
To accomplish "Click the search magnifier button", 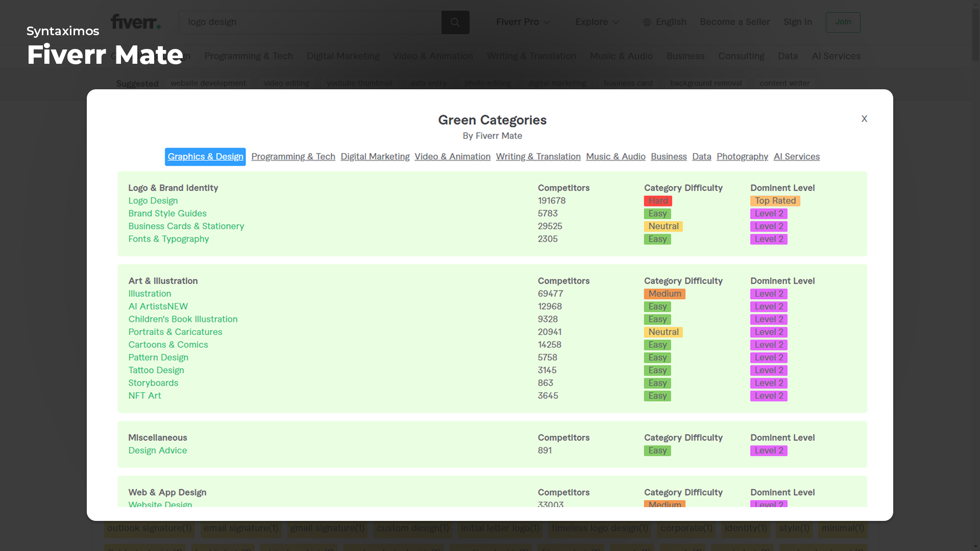I will [x=455, y=22].
